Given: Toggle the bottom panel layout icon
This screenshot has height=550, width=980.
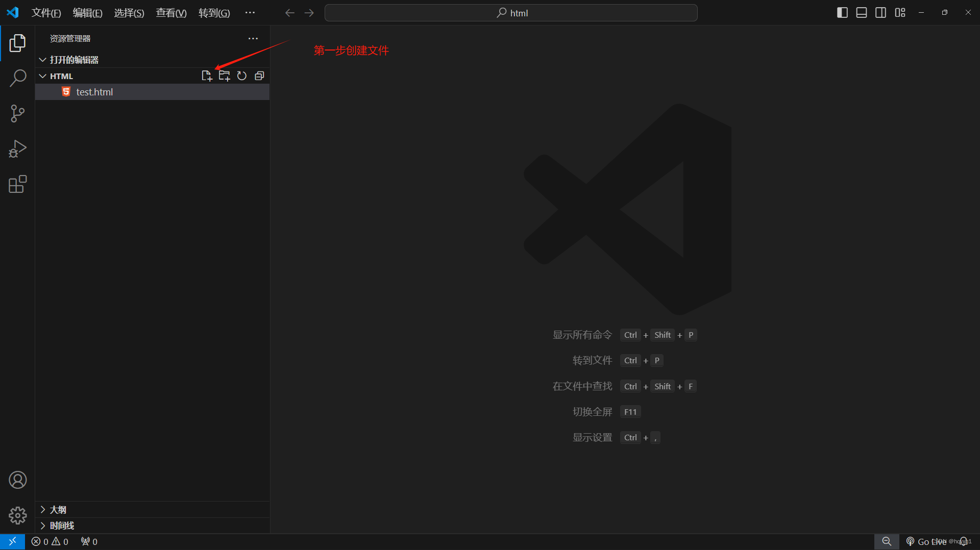Looking at the screenshot, I should (862, 13).
